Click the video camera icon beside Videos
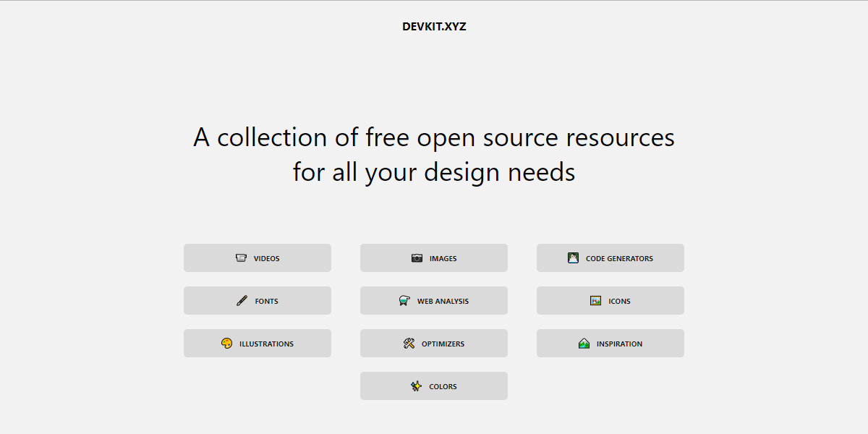The image size is (868, 434). pyautogui.click(x=242, y=258)
